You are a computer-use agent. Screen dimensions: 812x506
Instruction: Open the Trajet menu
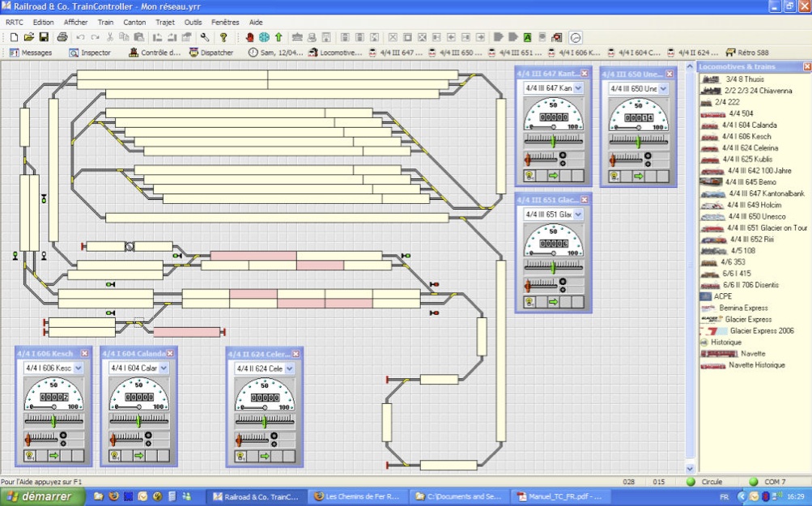(165, 23)
